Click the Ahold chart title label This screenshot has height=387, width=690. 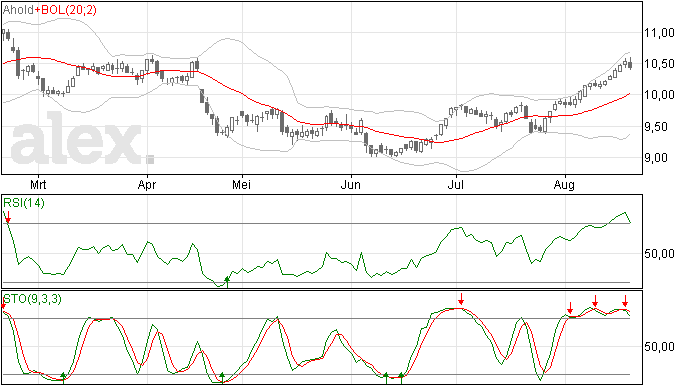click(x=18, y=10)
